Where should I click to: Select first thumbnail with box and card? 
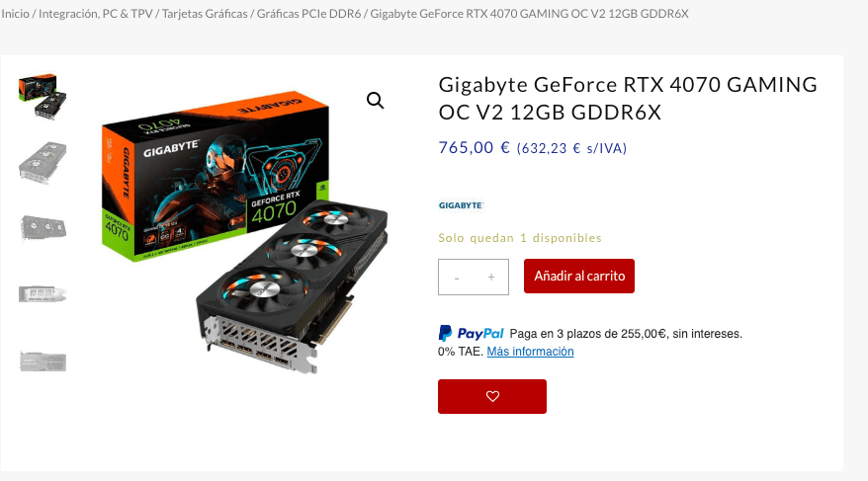point(43,96)
